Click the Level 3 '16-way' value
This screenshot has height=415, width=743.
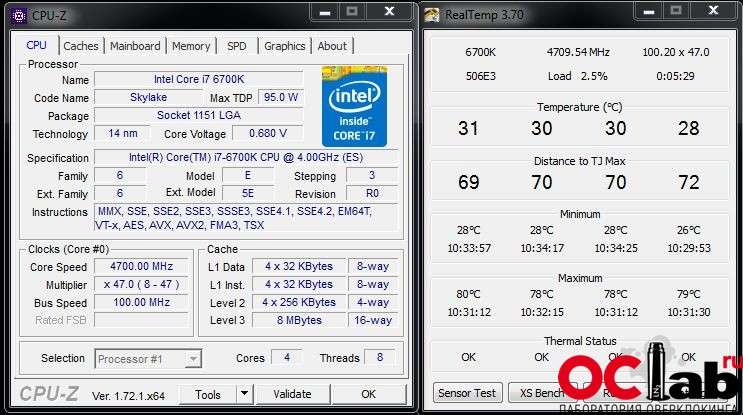[x=373, y=320]
